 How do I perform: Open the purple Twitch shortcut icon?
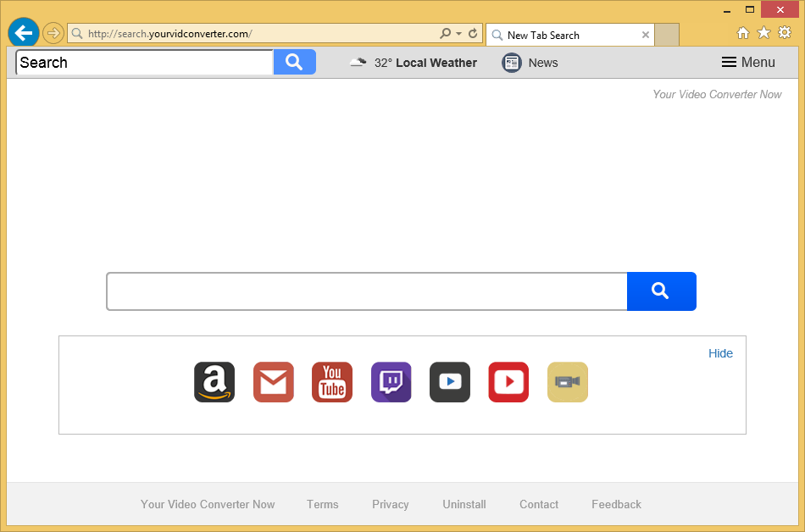click(391, 382)
